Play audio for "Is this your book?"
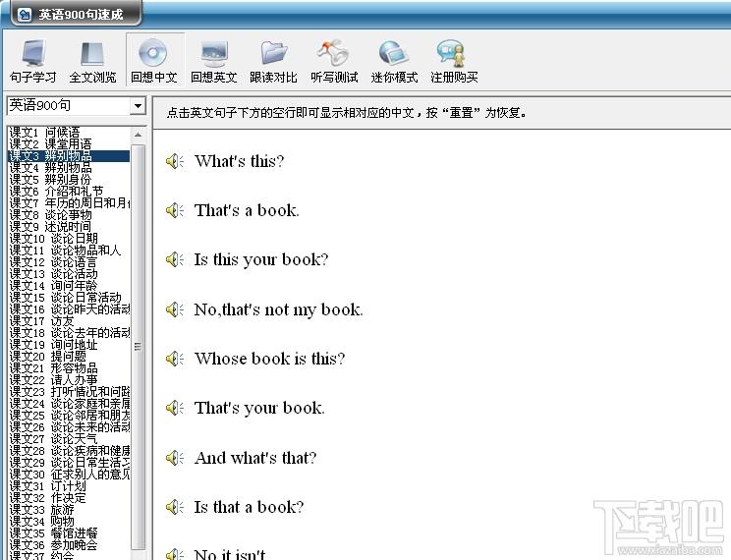This screenshot has width=731, height=560. tap(175, 259)
